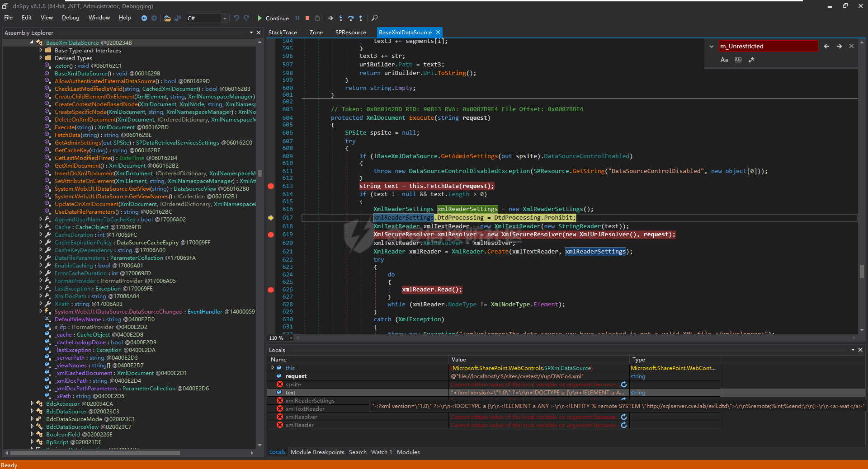
Task: Toggle Match Case in the find box
Action: 724,60
